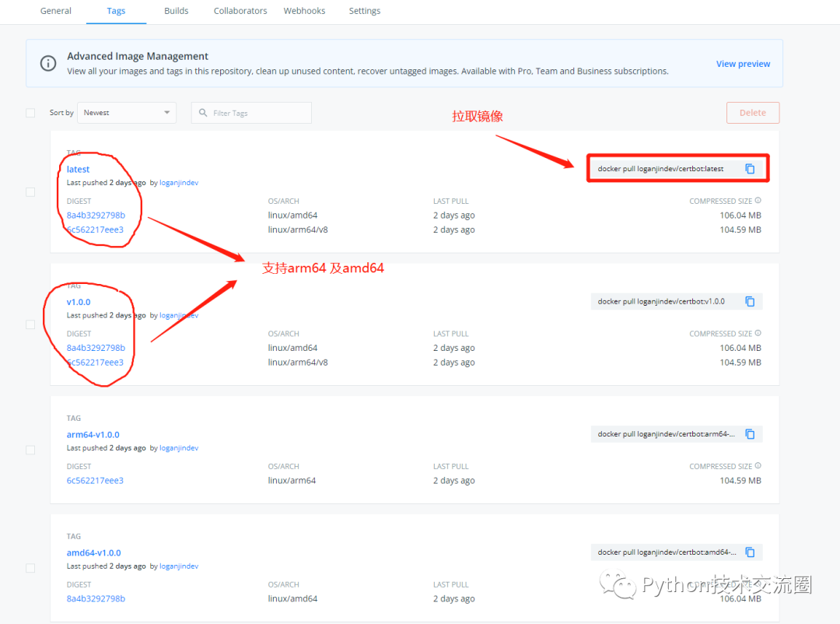Image resolution: width=840 pixels, height=624 pixels.
Task: Open the Sort by Newest dropdown
Action: 127,113
